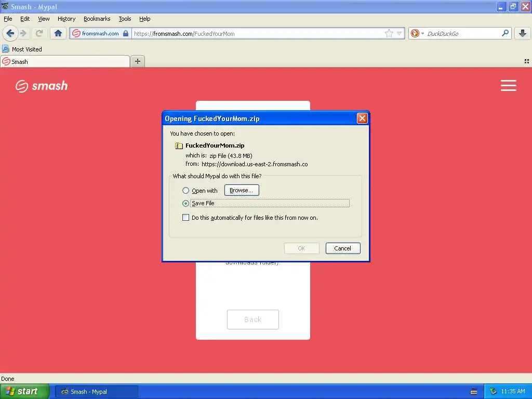
Task: Open the Windows start menu
Action: point(25,392)
